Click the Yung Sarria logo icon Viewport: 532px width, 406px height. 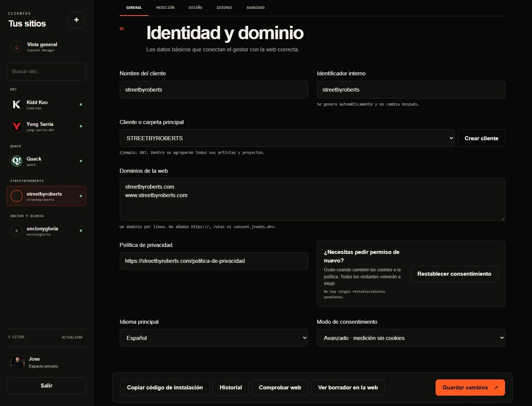click(x=17, y=127)
